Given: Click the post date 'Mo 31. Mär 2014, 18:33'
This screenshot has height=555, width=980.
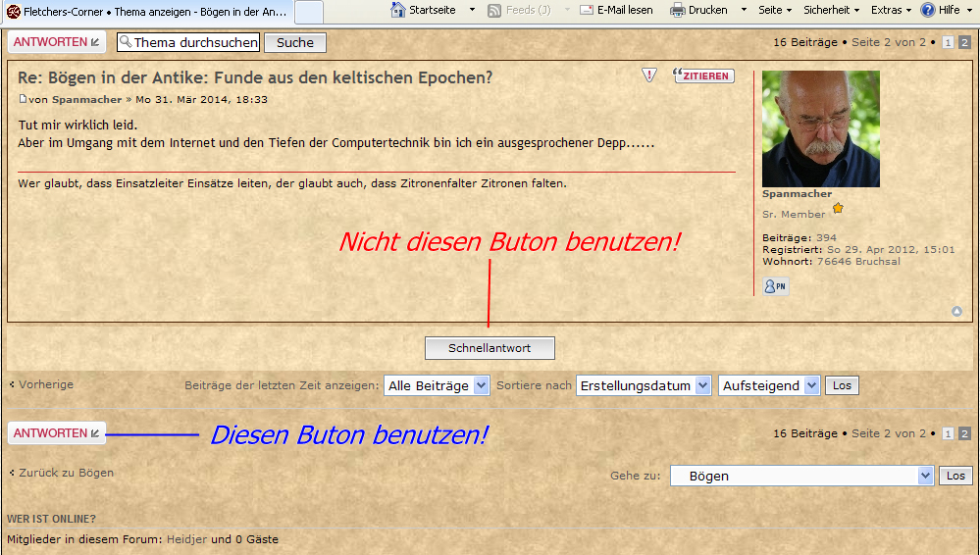Looking at the screenshot, I should click(201, 99).
